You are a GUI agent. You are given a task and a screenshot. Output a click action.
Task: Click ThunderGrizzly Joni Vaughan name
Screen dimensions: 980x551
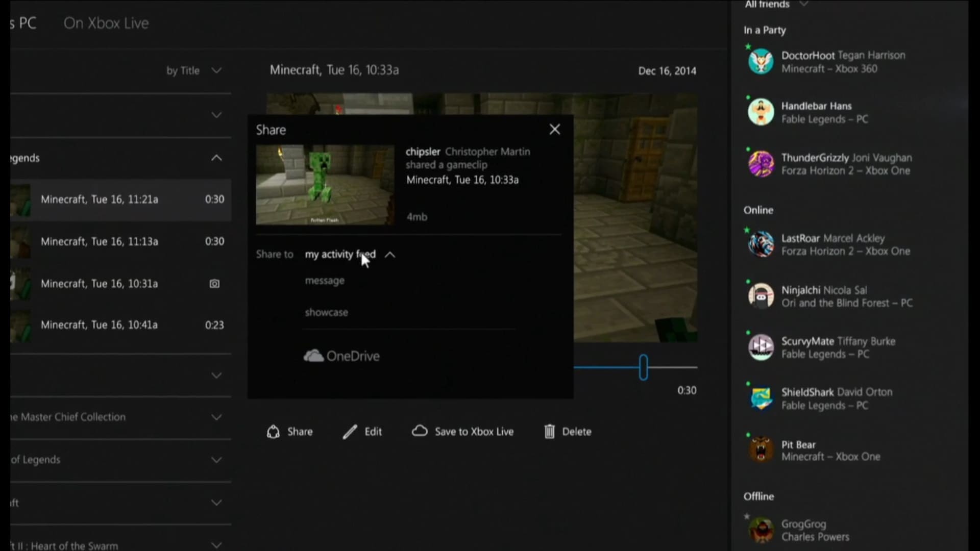pos(846,158)
